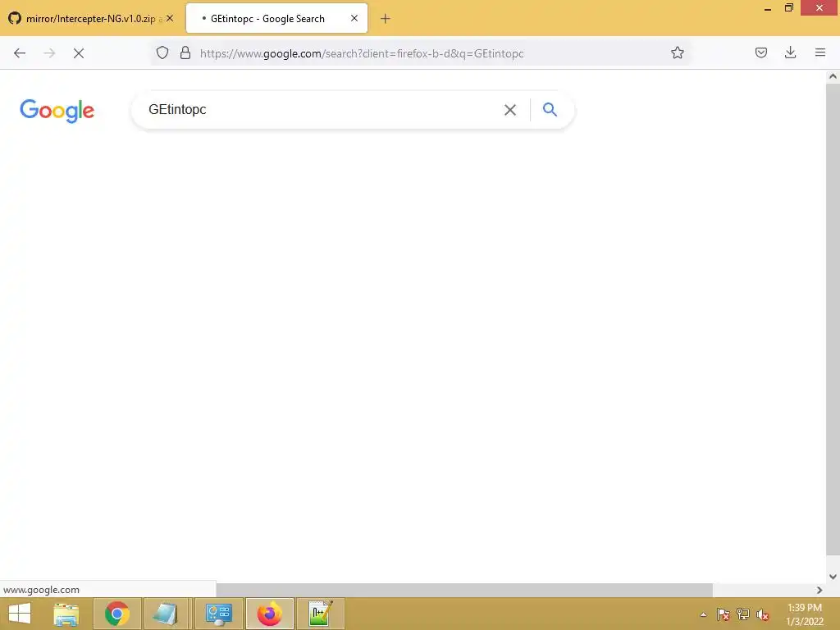Minimize the Firefox window
The image size is (840, 630).
click(x=768, y=8)
